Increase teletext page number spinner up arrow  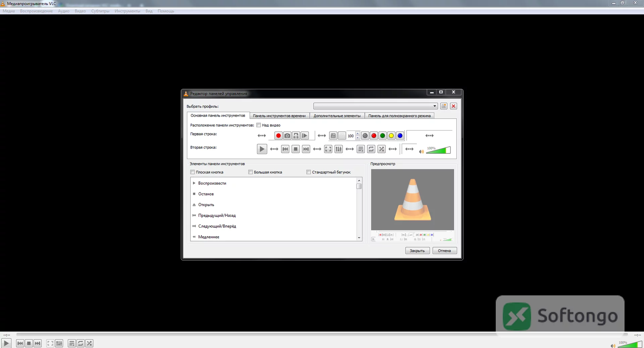tap(358, 133)
